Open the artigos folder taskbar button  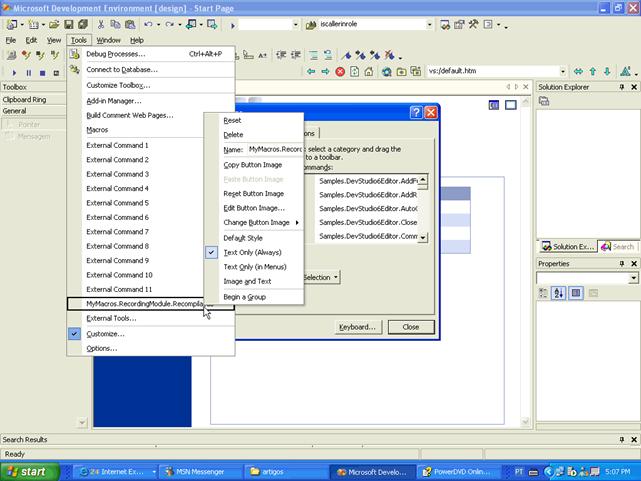(x=284, y=472)
